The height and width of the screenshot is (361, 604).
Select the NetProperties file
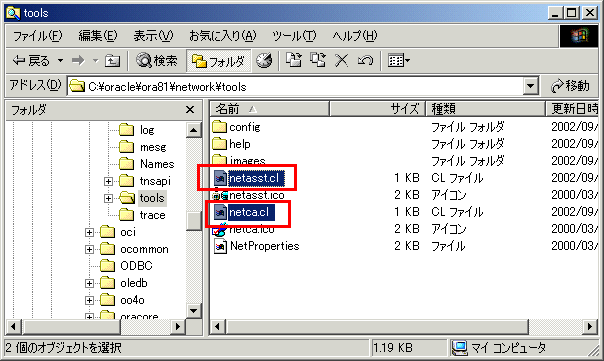tap(257, 246)
